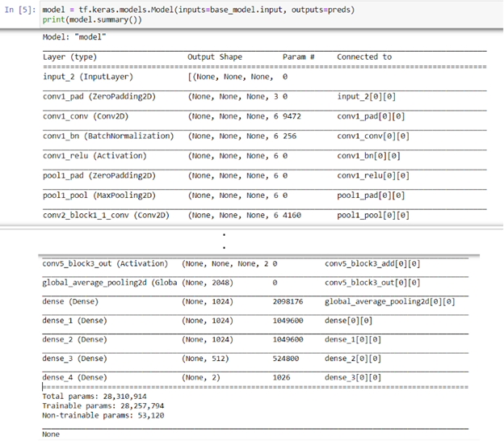Click the 1026 param value

(x=281, y=378)
